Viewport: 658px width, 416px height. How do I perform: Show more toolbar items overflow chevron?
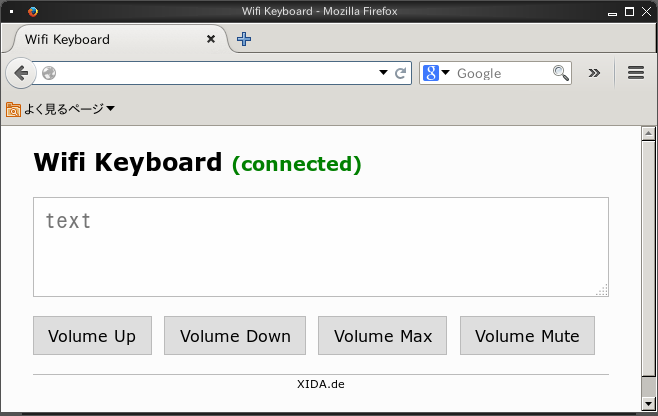pyautogui.click(x=594, y=73)
